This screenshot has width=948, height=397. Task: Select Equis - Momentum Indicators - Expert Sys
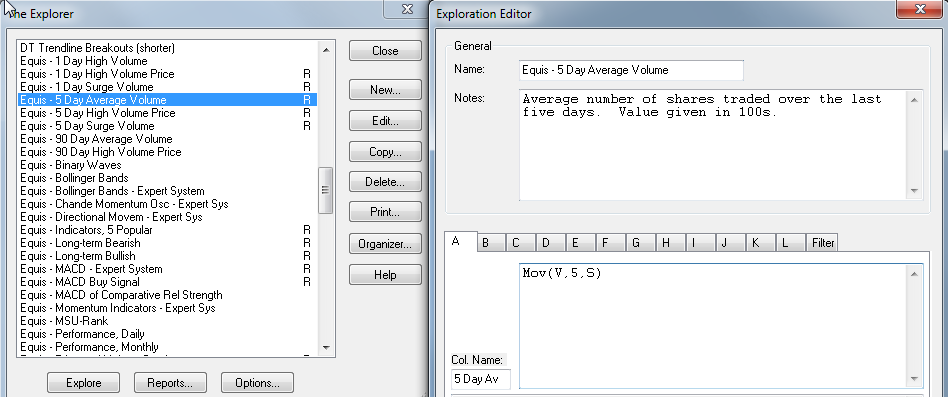(x=167, y=308)
